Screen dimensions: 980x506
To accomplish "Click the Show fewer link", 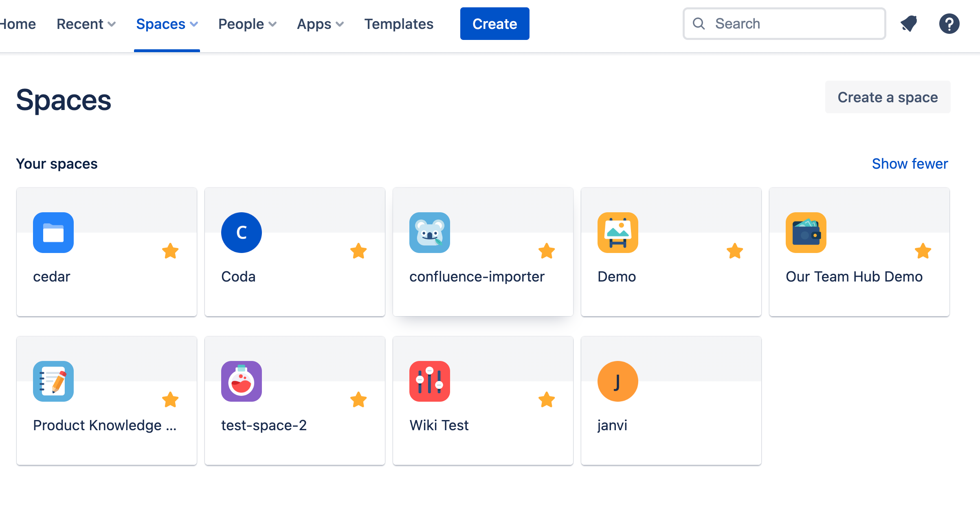I will [910, 164].
